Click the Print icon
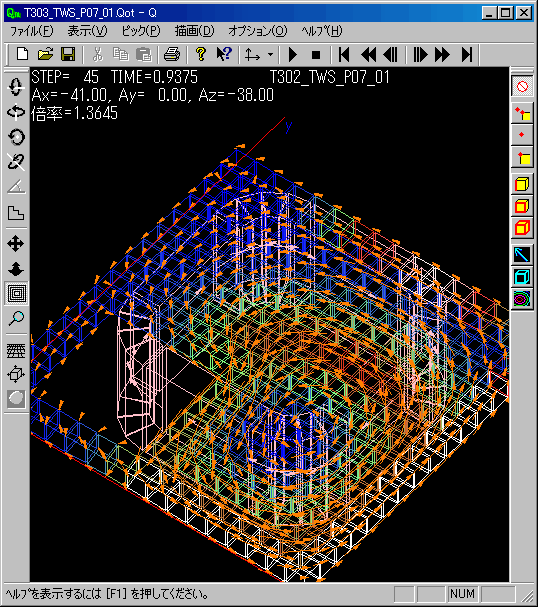538x607 pixels. tap(172, 55)
